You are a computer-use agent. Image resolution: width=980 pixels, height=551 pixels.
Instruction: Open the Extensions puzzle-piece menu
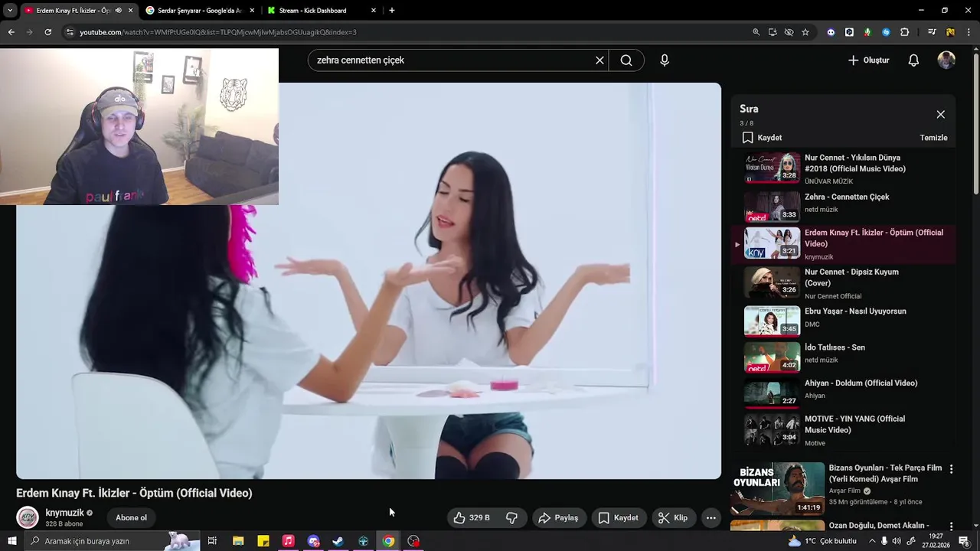[x=905, y=32]
